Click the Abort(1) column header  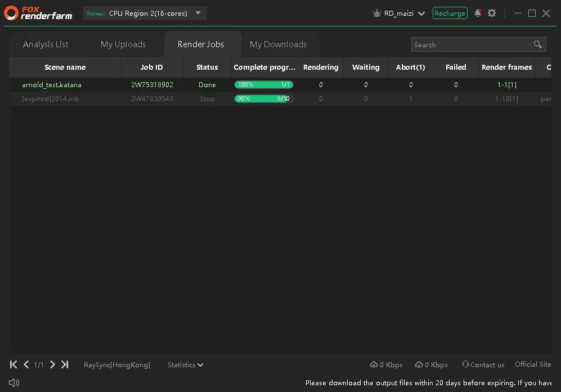411,67
